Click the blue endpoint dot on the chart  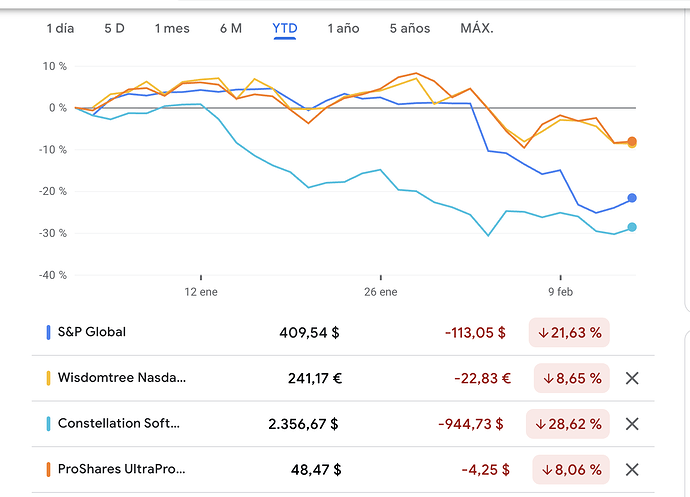[x=631, y=198]
